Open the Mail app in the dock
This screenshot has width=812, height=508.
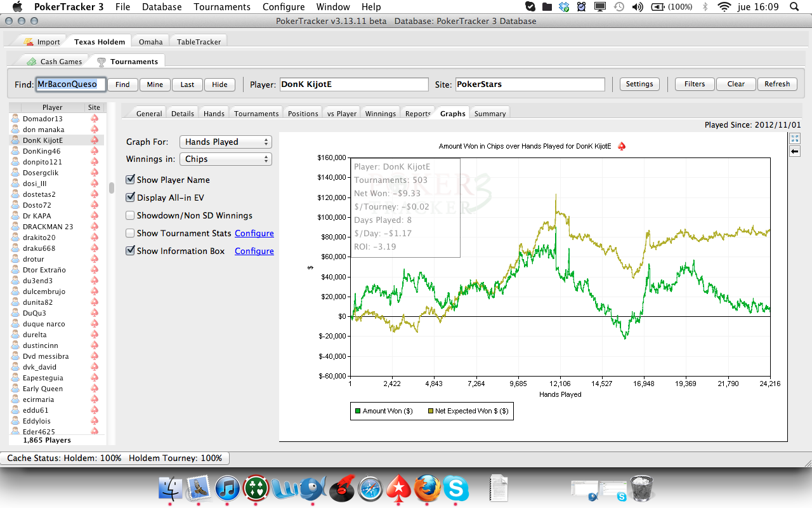pyautogui.click(x=199, y=489)
